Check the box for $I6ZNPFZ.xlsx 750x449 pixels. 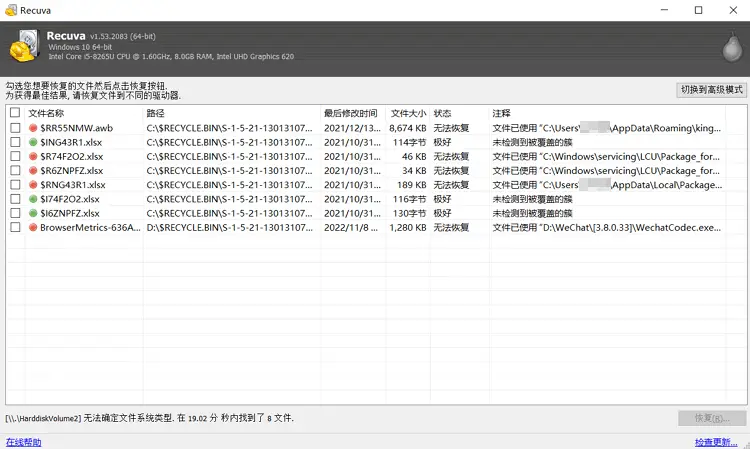point(15,213)
